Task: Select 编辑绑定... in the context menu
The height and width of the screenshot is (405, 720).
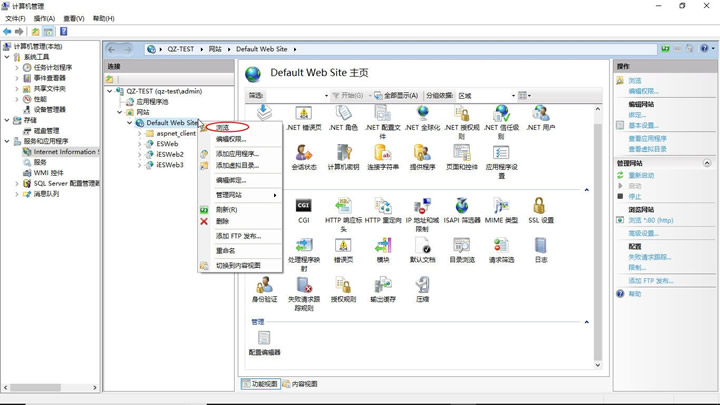Action: pos(231,181)
